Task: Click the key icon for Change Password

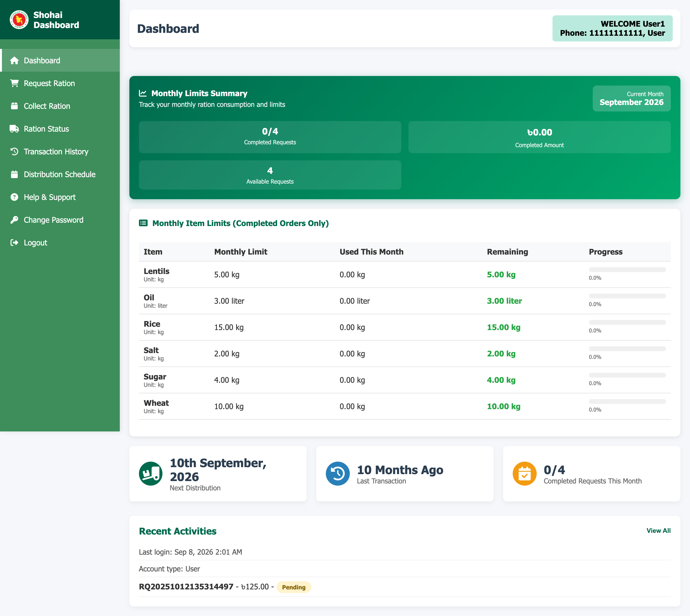Action: pos(14,220)
